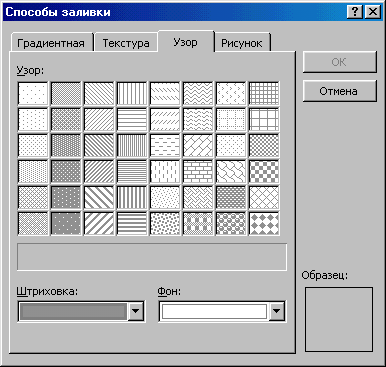The image size is (386, 367).
Task: Select the brick wall pattern swatch
Action: [x=198, y=171]
